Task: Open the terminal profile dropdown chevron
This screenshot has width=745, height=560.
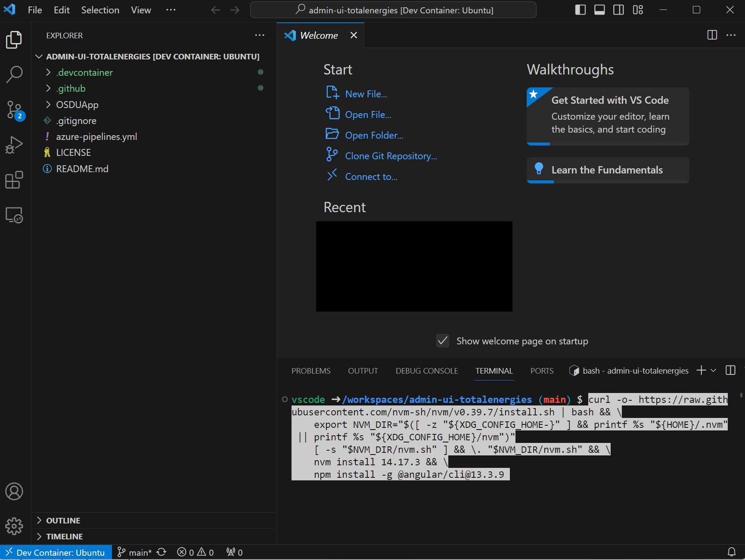Action: click(x=713, y=370)
